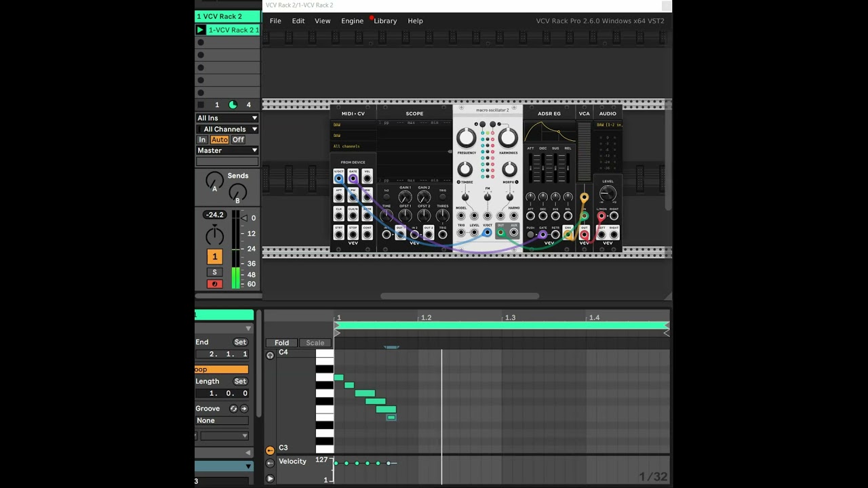Click the HARMONICS knob on macro oscillator
Screen dimensions: 868x488
click(508, 138)
